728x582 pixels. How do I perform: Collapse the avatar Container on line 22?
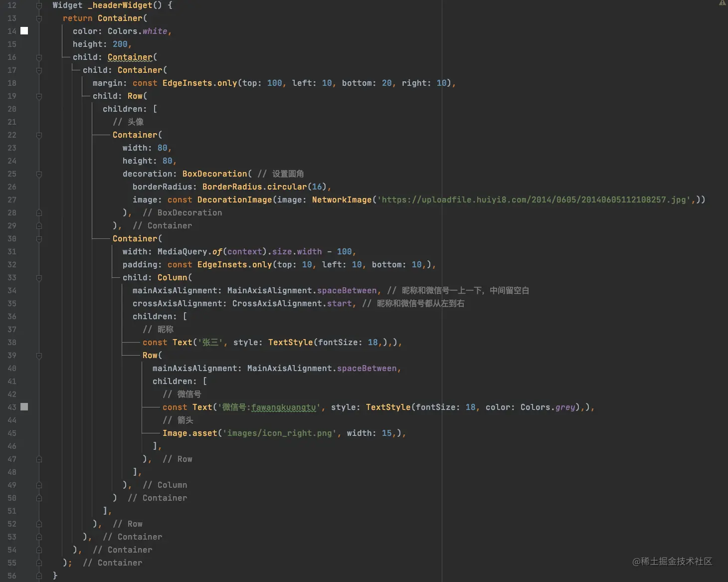pyautogui.click(x=39, y=135)
